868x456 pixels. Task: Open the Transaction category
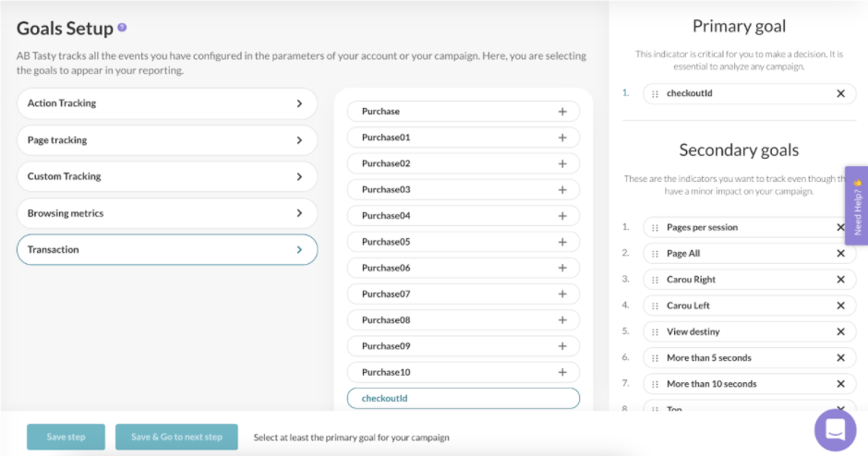point(166,249)
